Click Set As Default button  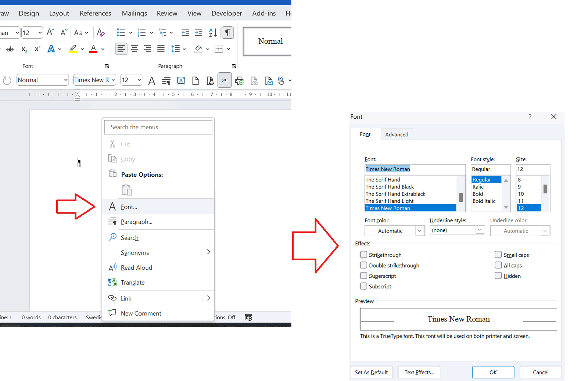tap(371, 372)
